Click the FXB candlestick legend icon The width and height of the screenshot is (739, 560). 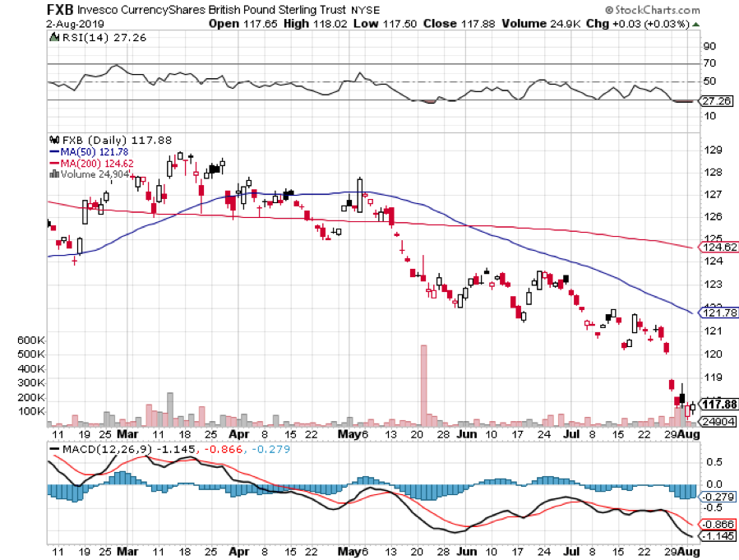click(54, 140)
